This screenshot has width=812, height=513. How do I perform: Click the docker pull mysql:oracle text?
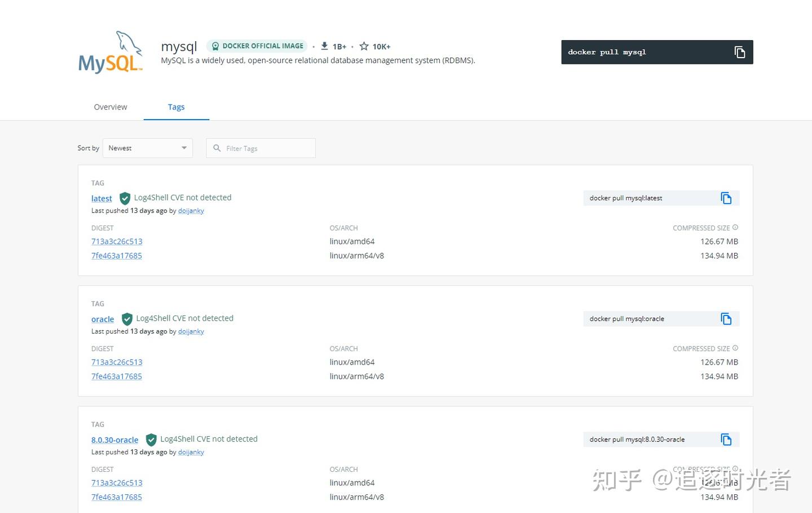point(627,319)
